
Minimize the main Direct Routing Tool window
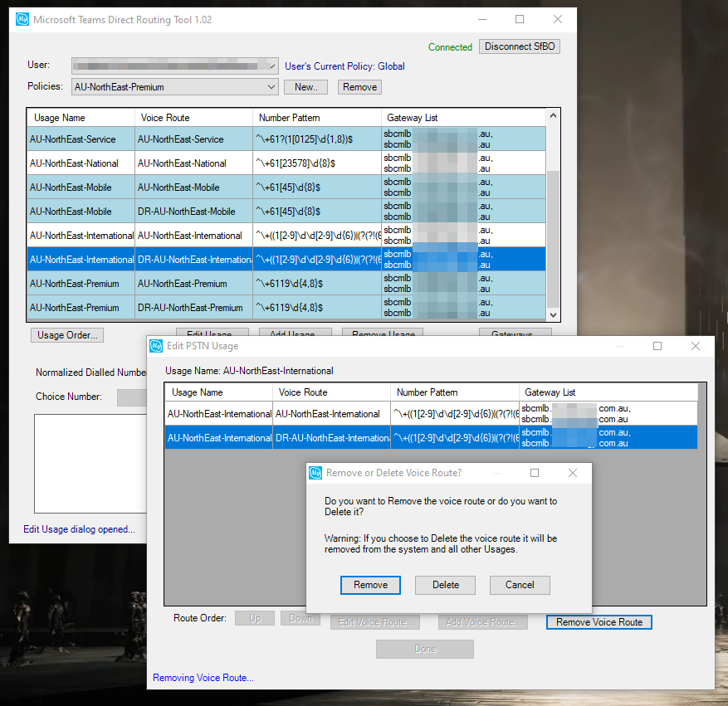[482, 19]
